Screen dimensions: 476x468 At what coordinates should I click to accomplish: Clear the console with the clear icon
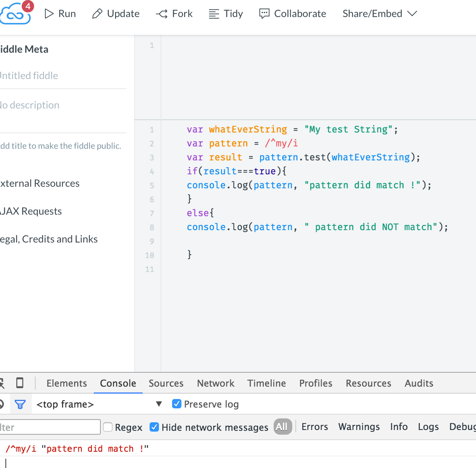(x=2, y=404)
